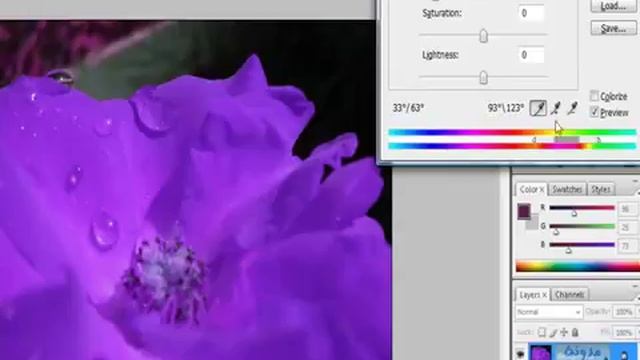Screen dimensions: 640x360
Task: Click the Lightness slider handle
Action: point(483,77)
